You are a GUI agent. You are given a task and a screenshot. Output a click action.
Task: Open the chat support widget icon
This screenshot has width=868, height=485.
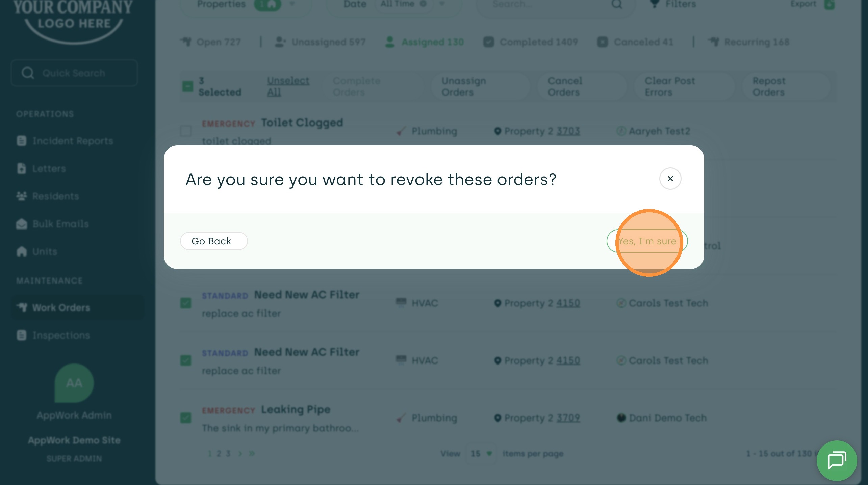[837, 460]
